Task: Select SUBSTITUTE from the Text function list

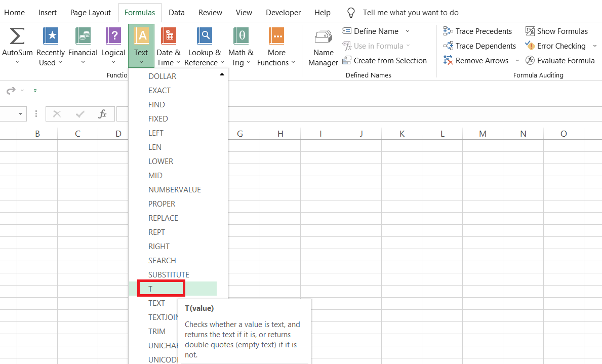Action: 169,275
